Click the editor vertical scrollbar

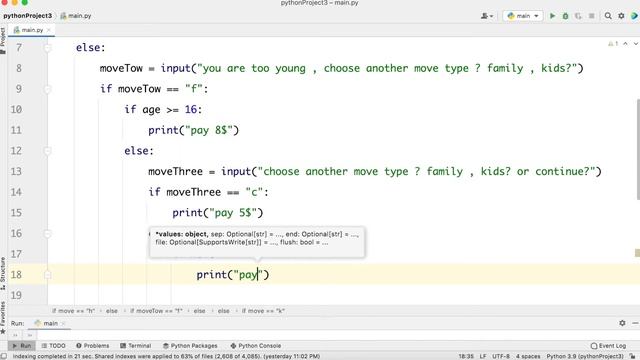tap(638, 149)
